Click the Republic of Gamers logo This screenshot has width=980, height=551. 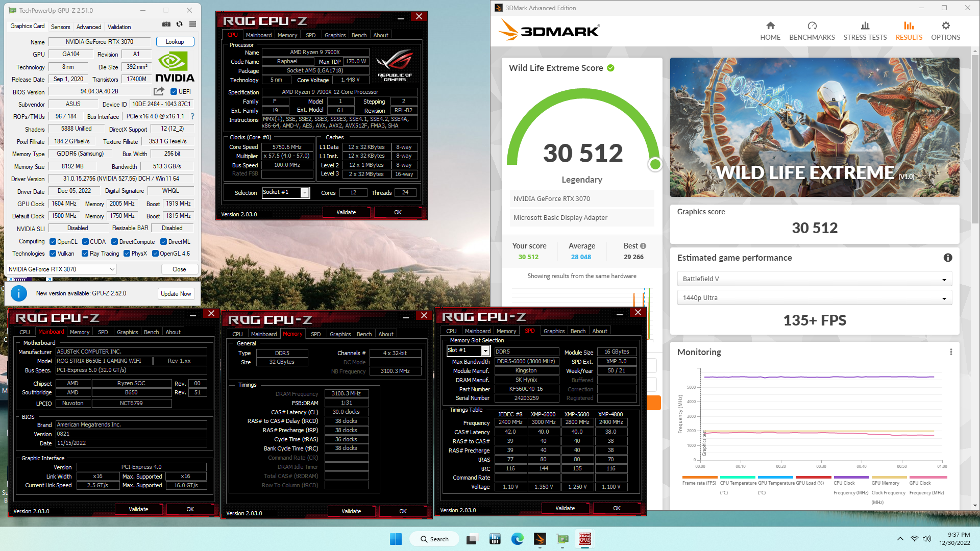pos(395,65)
